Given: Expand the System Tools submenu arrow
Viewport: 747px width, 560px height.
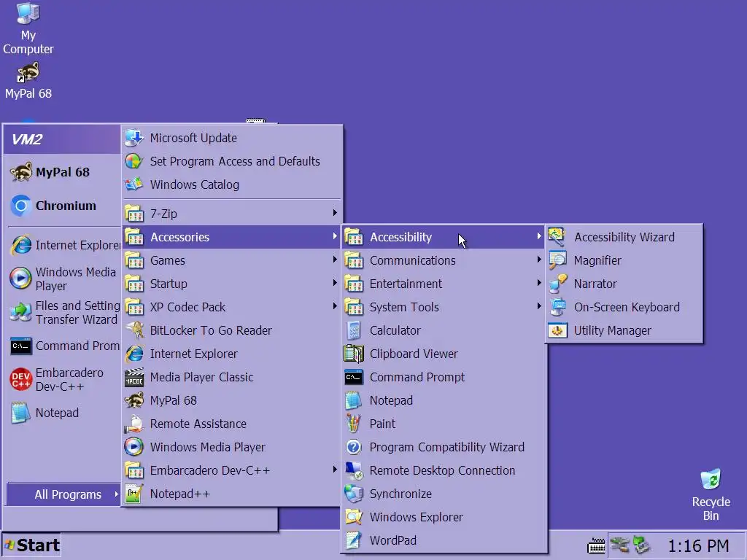Looking at the screenshot, I should click(x=539, y=306).
